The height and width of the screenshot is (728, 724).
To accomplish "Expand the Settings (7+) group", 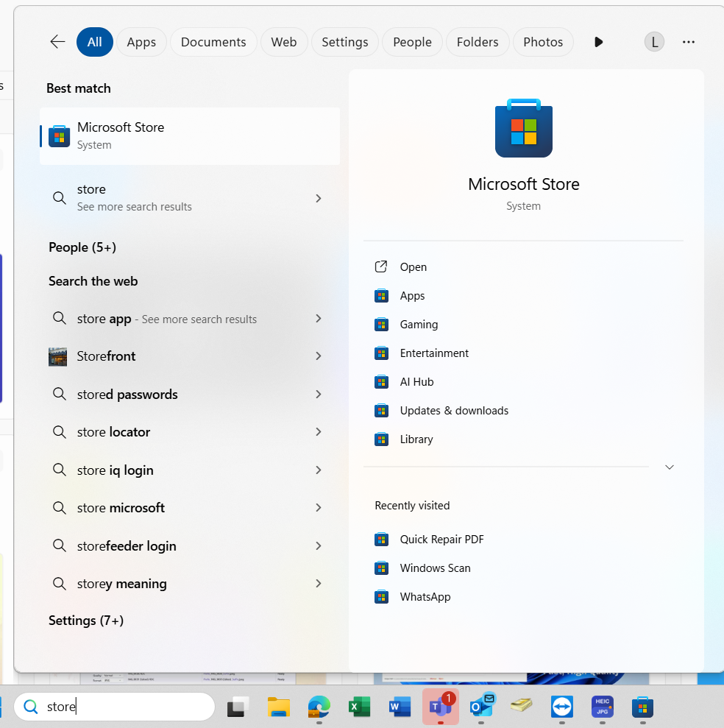I will point(86,621).
